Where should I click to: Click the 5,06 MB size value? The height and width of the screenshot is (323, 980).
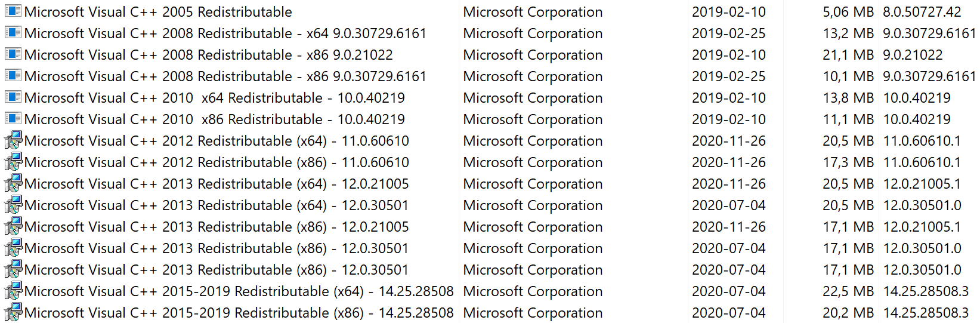point(848,12)
